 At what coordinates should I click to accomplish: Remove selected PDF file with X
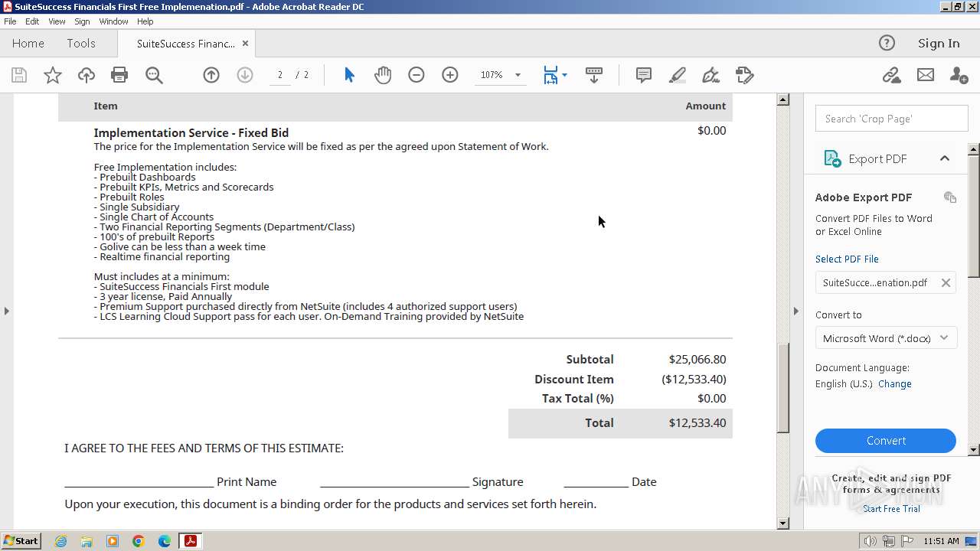pyautogui.click(x=946, y=282)
